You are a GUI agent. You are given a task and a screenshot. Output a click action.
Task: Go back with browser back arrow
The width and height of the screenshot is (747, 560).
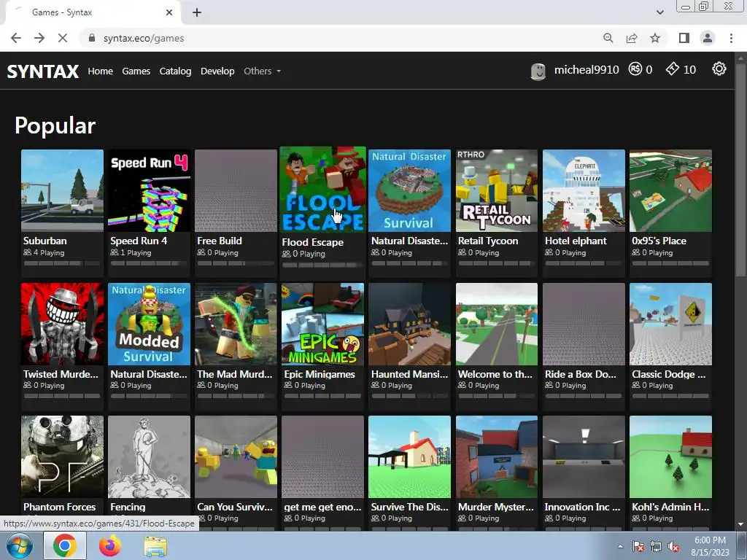click(x=16, y=38)
